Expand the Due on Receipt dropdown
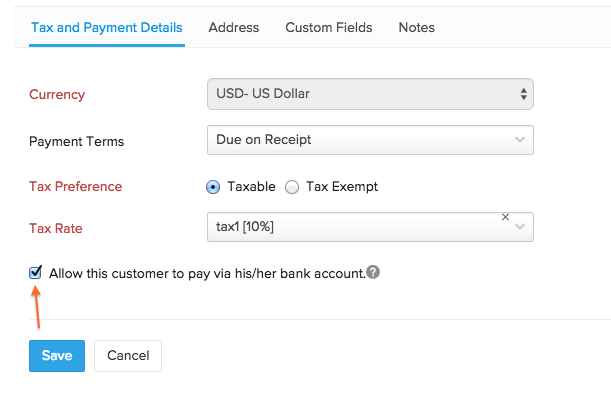 360,141
